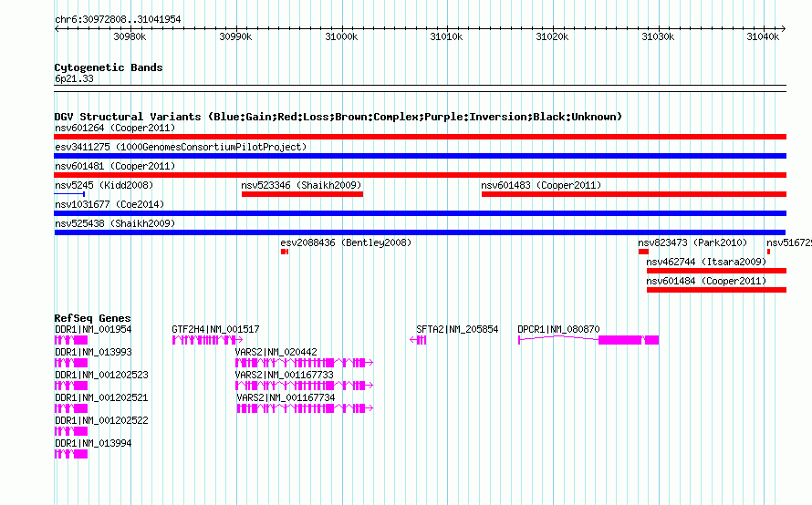Select the red nsv601481 loss bar
The width and height of the screenshot is (812, 505).
coord(420,175)
